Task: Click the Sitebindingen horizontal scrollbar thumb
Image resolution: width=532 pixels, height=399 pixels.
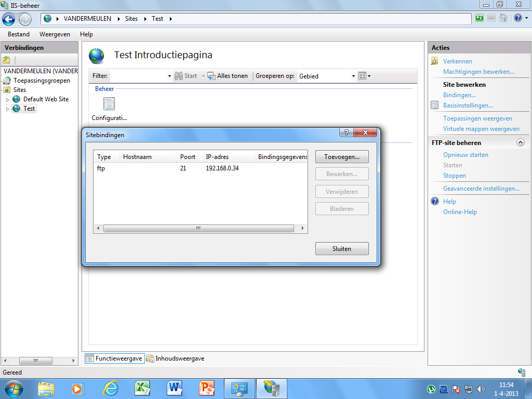Action: 198,229
